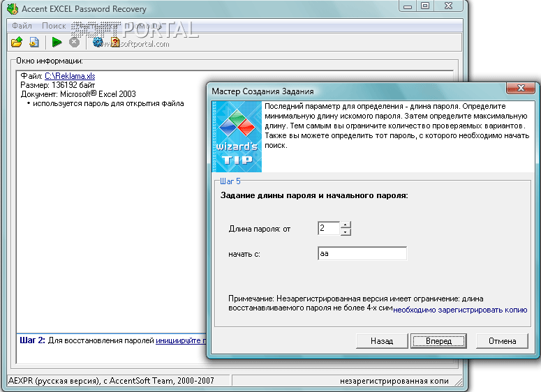Image resolution: width=541 pixels, height=392 pixels.
Task: Click the Отмена button
Action: pyautogui.click(x=503, y=341)
